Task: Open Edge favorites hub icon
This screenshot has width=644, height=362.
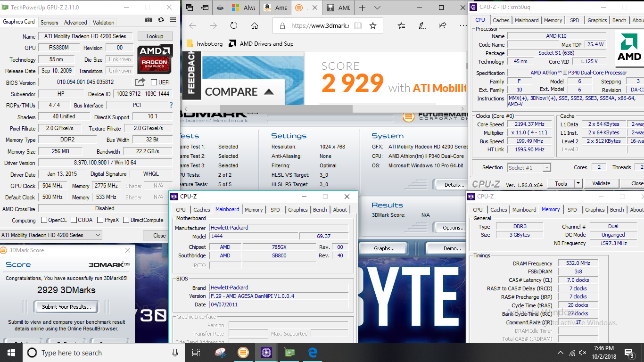Action: (x=401, y=26)
